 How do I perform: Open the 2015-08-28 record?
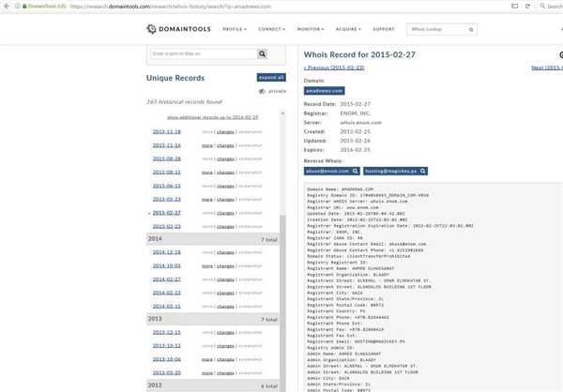point(167,158)
